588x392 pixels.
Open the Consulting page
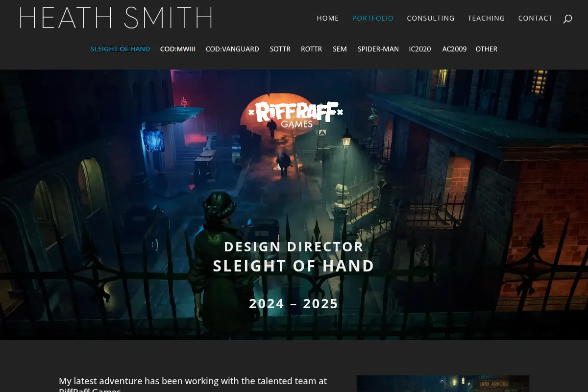[431, 18]
